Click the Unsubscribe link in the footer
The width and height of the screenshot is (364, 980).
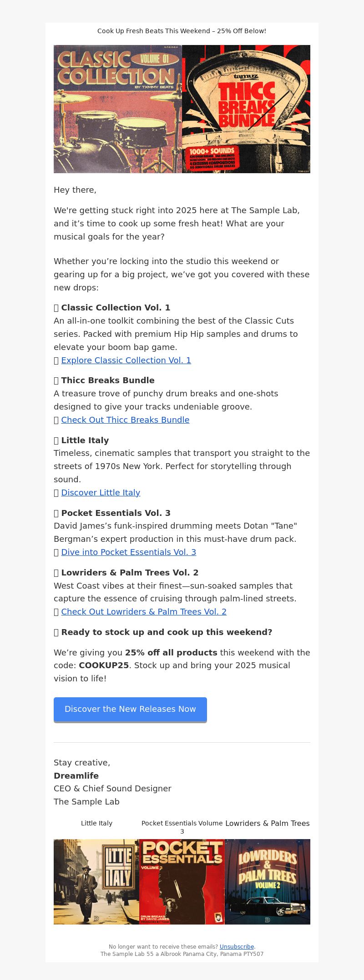point(237,947)
